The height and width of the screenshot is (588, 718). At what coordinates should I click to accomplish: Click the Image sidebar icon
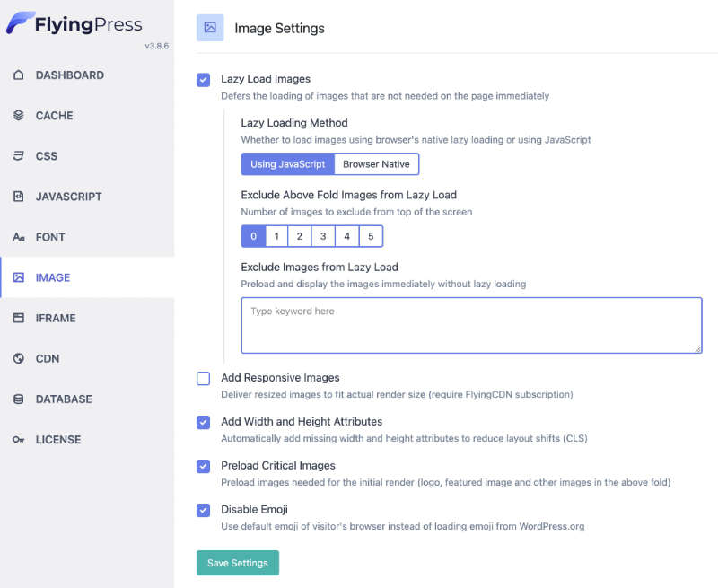[18, 277]
